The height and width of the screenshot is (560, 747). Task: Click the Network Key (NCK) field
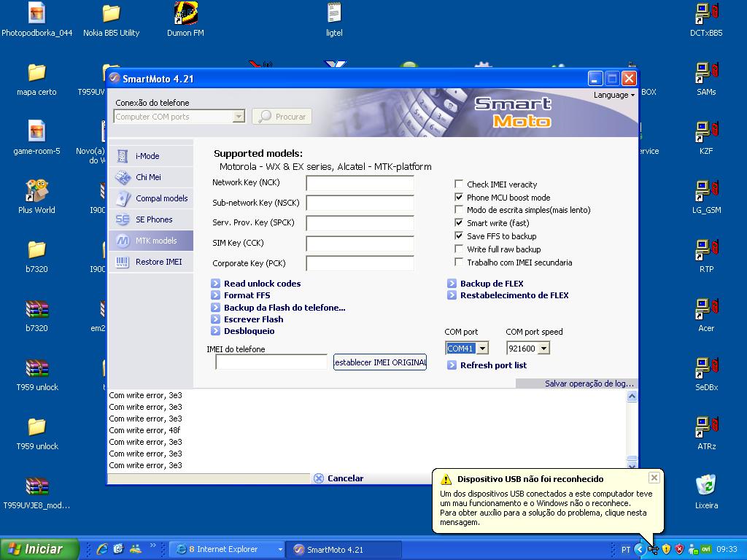click(360, 183)
